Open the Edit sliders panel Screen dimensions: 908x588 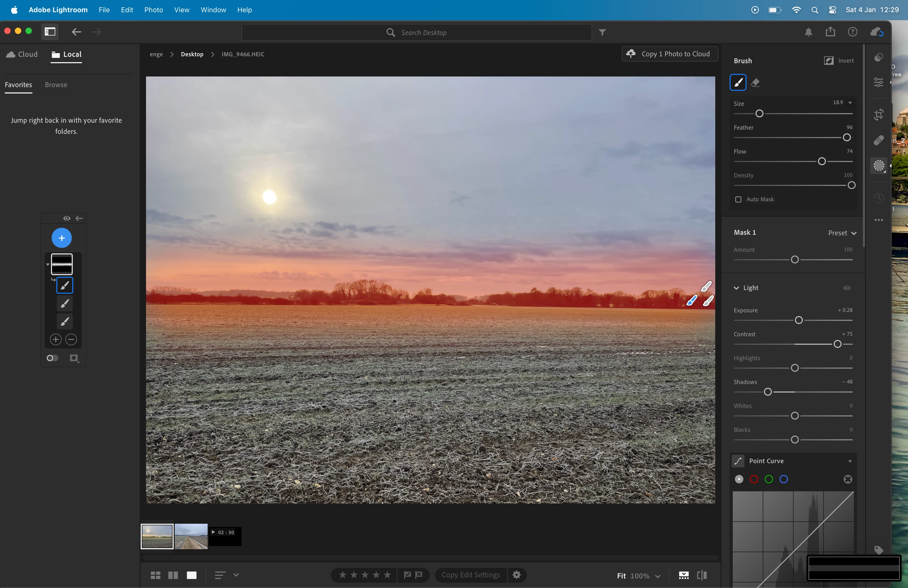click(x=879, y=82)
